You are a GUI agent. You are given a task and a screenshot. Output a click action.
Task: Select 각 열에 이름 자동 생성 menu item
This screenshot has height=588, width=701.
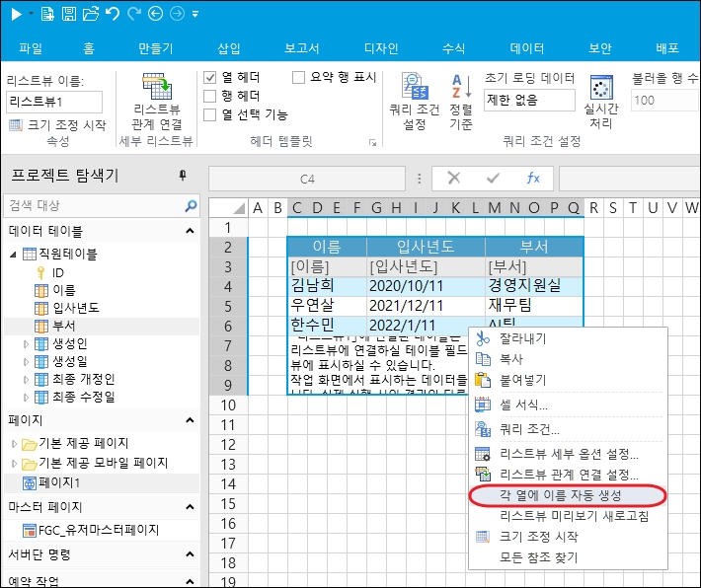(567, 495)
